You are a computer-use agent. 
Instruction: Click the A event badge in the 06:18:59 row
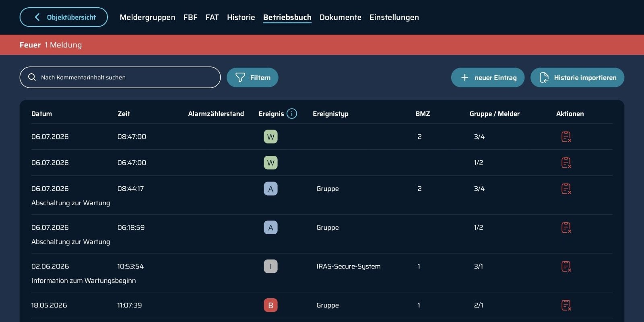pyautogui.click(x=270, y=227)
